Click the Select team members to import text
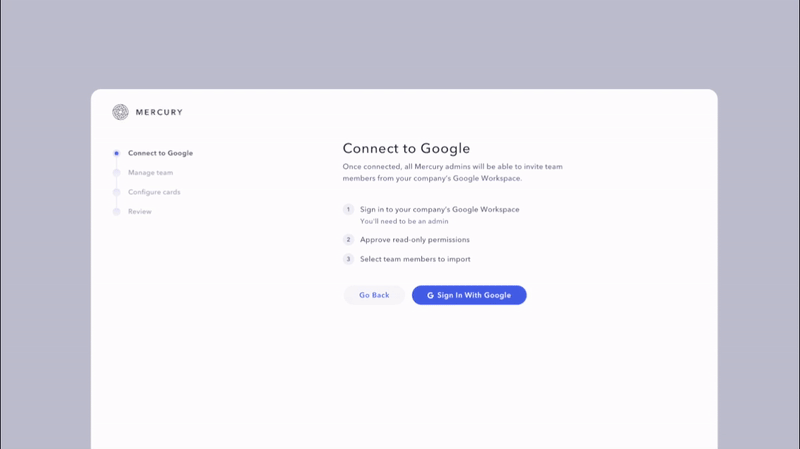This screenshot has width=800, height=449. click(415, 259)
